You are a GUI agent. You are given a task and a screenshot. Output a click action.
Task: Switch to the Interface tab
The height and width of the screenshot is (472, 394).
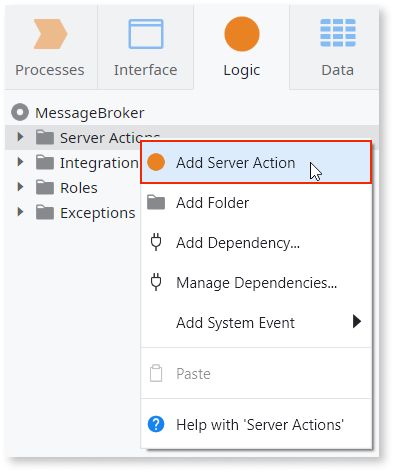[145, 47]
